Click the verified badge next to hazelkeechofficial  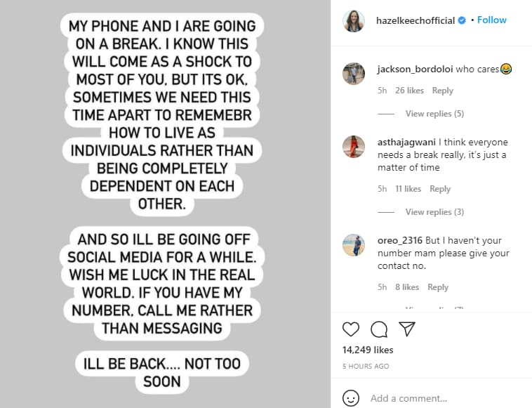pyautogui.click(x=462, y=20)
